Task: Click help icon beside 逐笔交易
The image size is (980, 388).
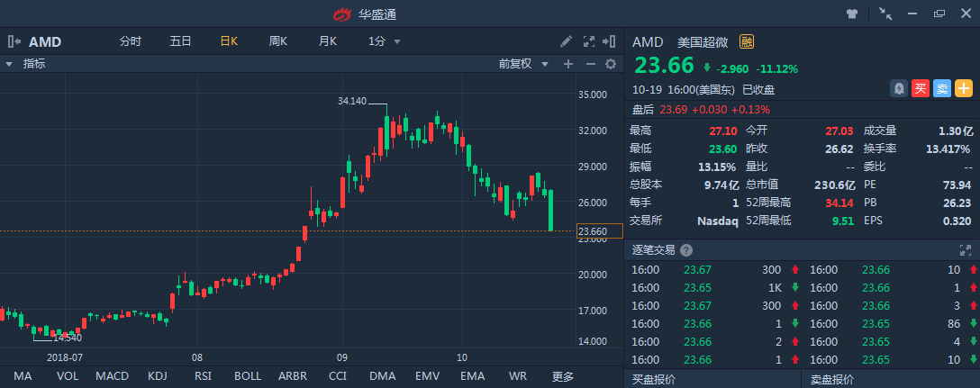Action: [686, 250]
